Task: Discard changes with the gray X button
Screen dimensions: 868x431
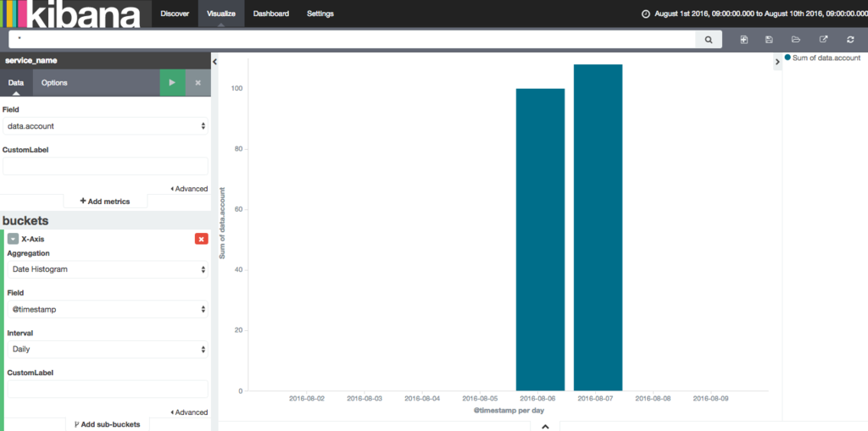Action: 198,82
